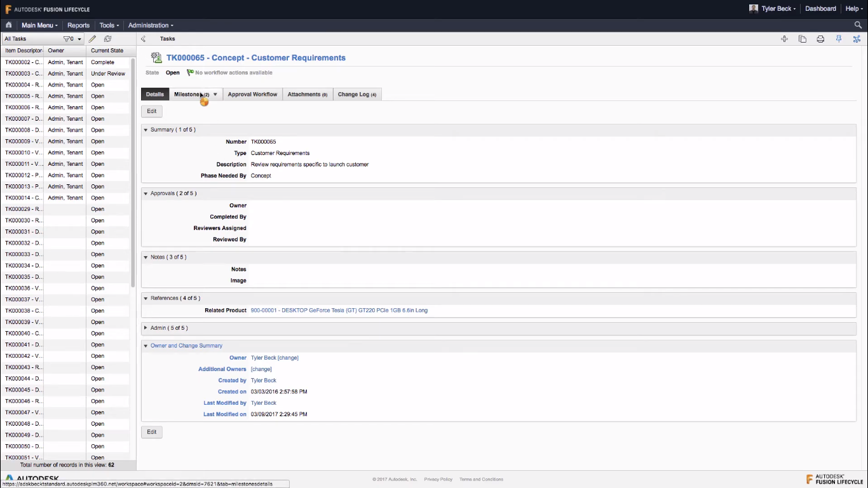Open the Administration dropdown menu

(x=151, y=25)
